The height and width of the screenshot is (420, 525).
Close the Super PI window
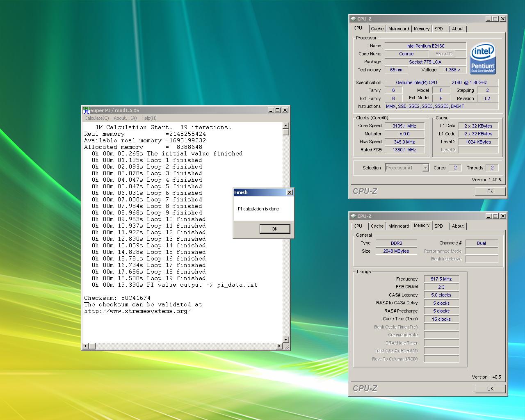pyautogui.click(x=285, y=110)
